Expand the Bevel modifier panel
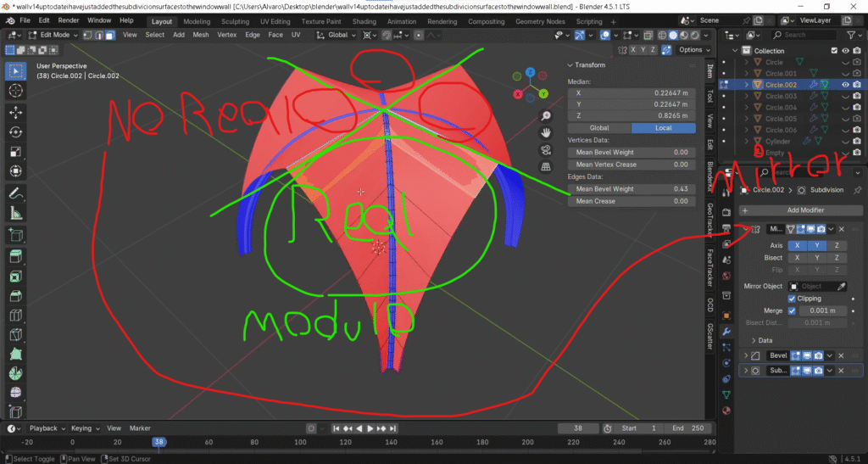868x464 pixels. [x=747, y=355]
